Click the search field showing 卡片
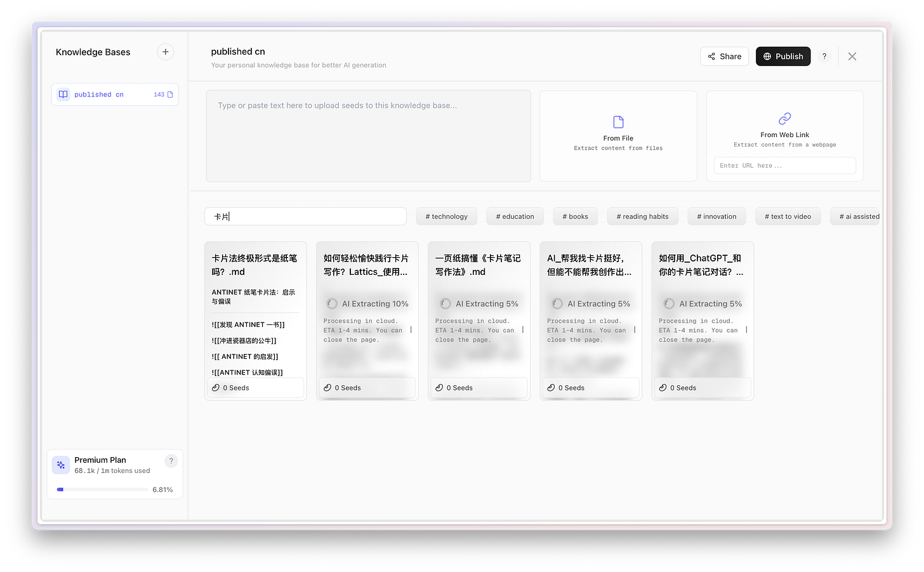924x572 pixels. pyautogui.click(x=305, y=216)
